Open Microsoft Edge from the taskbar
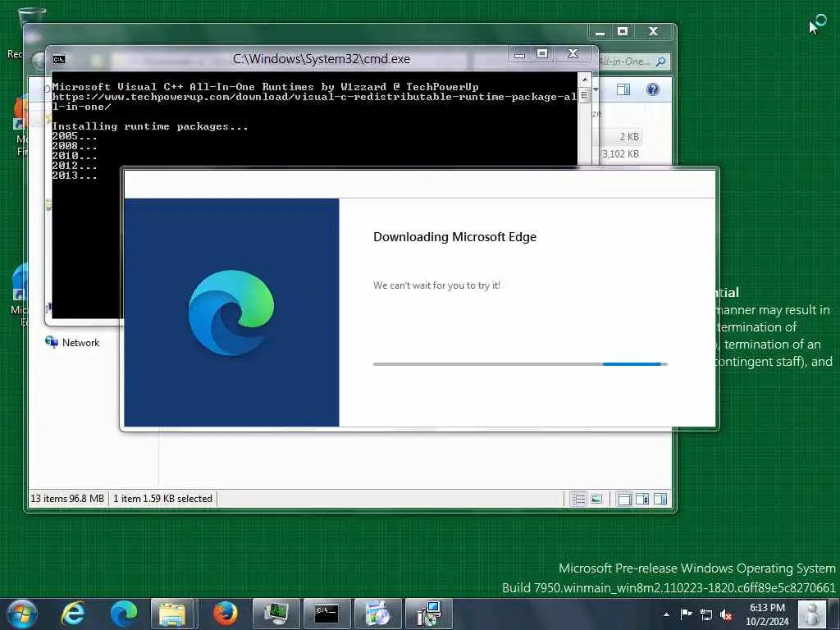This screenshot has height=630, width=840. 124,614
